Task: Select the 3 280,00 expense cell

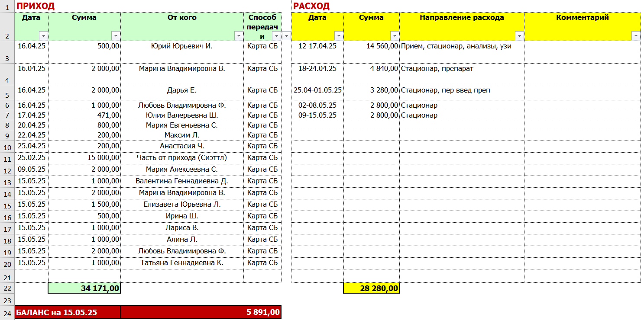Action: [x=372, y=93]
